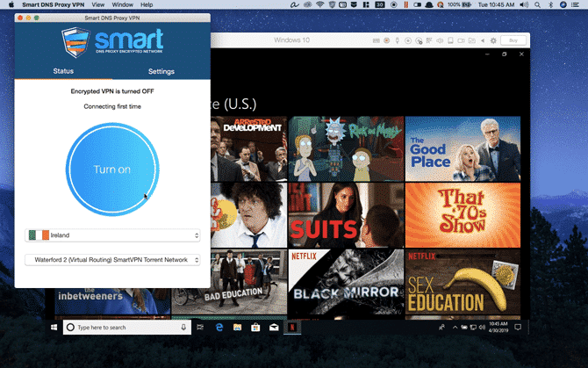Click the Netflix icon in taskbar
The height and width of the screenshot is (368, 588).
pyautogui.click(x=292, y=327)
